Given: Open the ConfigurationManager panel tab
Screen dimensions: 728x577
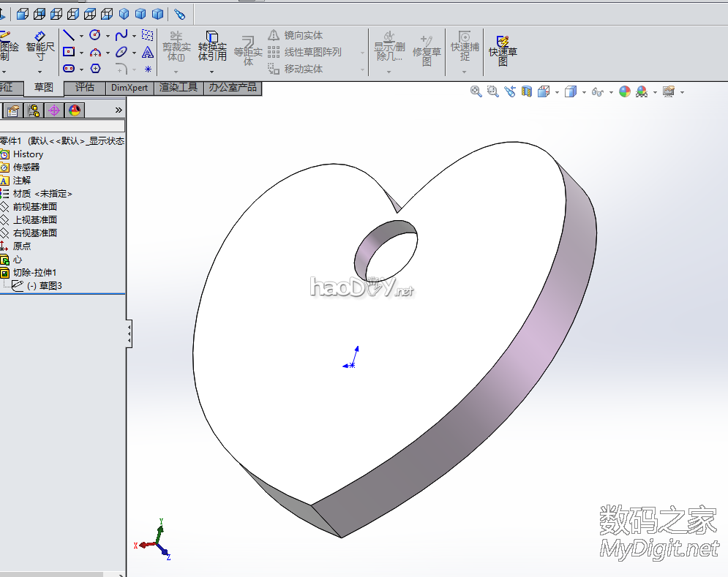Looking at the screenshot, I should click(x=34, y=110).
